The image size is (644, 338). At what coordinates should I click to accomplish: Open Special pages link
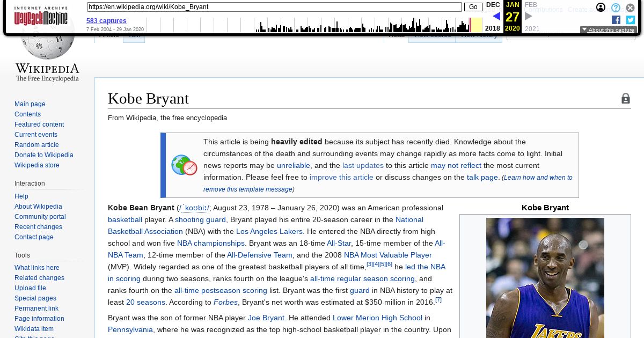point(35,298)
